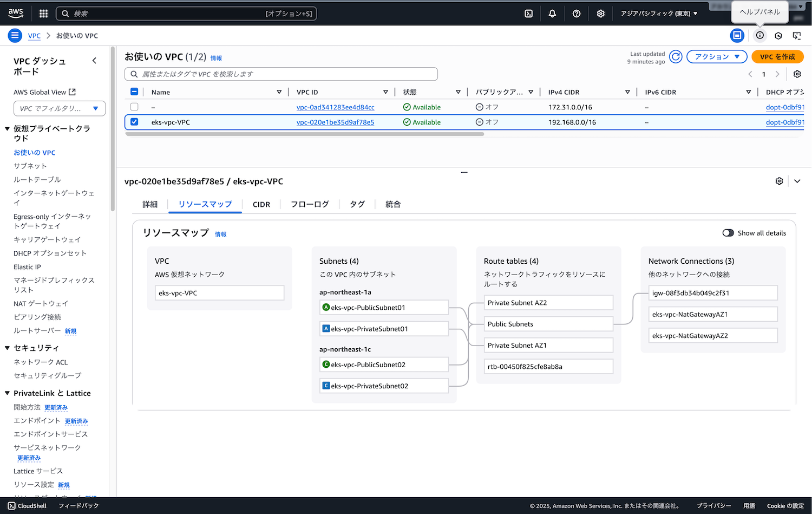Expand the region selector アジアパシフィック (東京)

point(659,14)
